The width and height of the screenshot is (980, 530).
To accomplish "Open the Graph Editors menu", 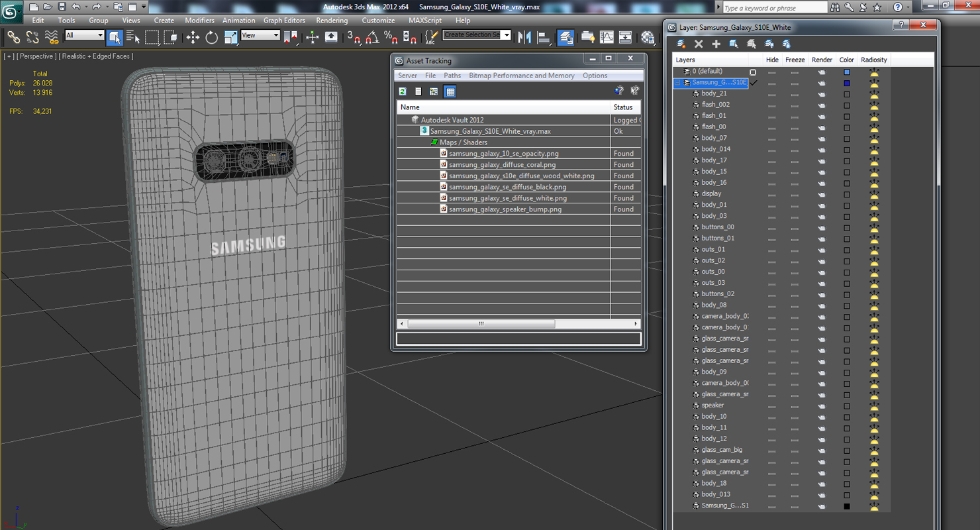I will (x=284, y=21).
